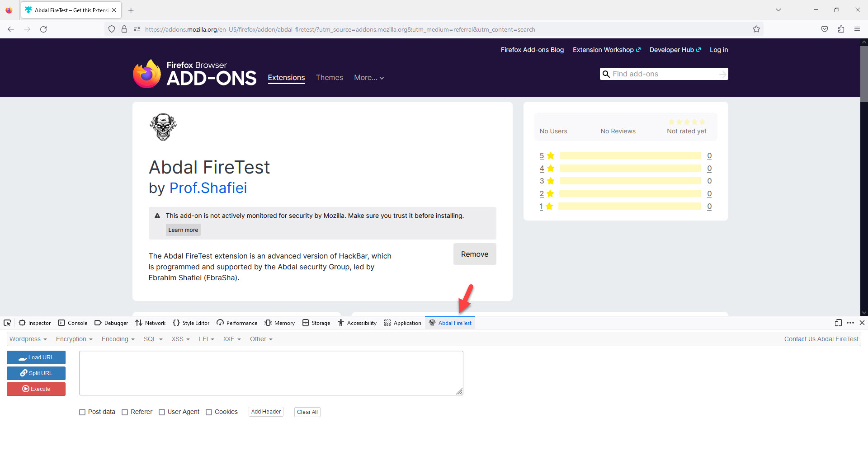Expand the XSS dropdown menu
This screenshot has height=470, width=868.
click(180, 339)
